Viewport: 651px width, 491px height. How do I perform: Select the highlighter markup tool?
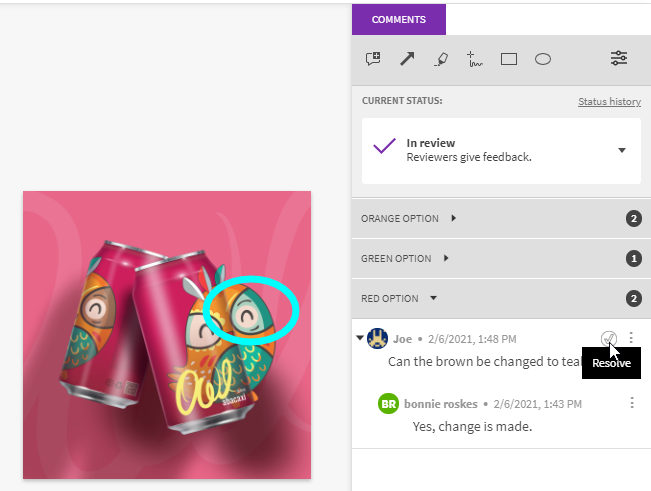point(441,59)
